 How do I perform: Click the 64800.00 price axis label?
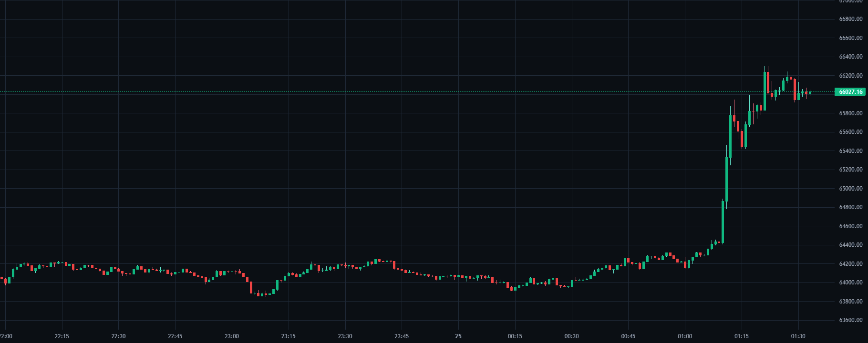[851, 207]
